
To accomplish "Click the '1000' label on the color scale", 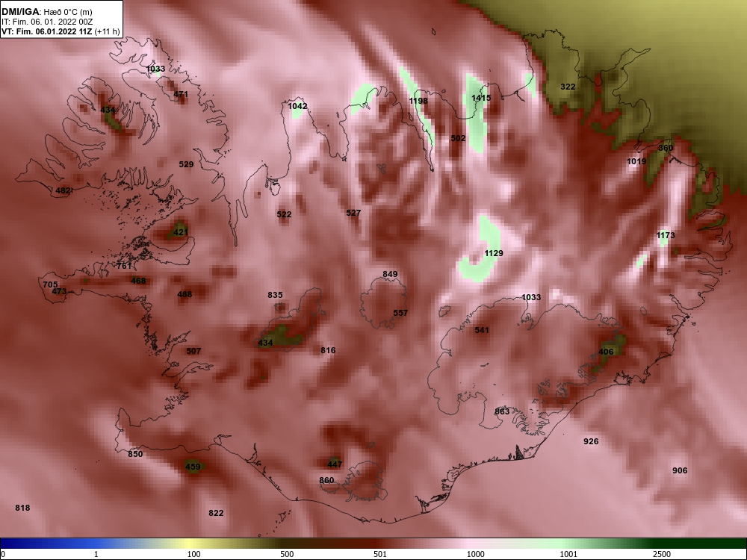I will tap(475, 554).
